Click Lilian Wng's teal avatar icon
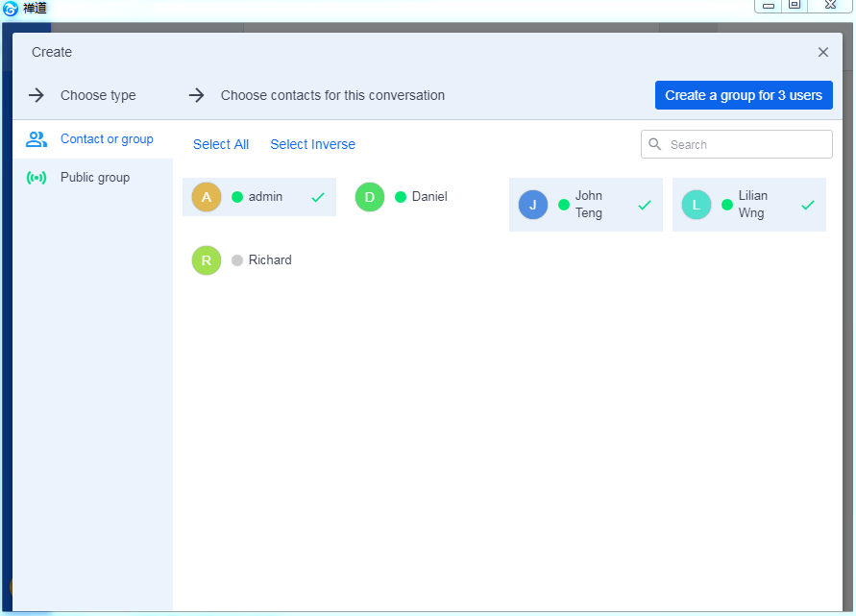The image size is (856, 616). pyautogui.click(x=697, y=205)
